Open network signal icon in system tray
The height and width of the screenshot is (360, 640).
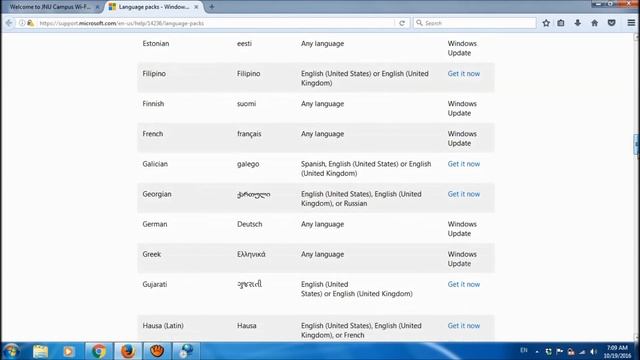[x=582, y=352]
